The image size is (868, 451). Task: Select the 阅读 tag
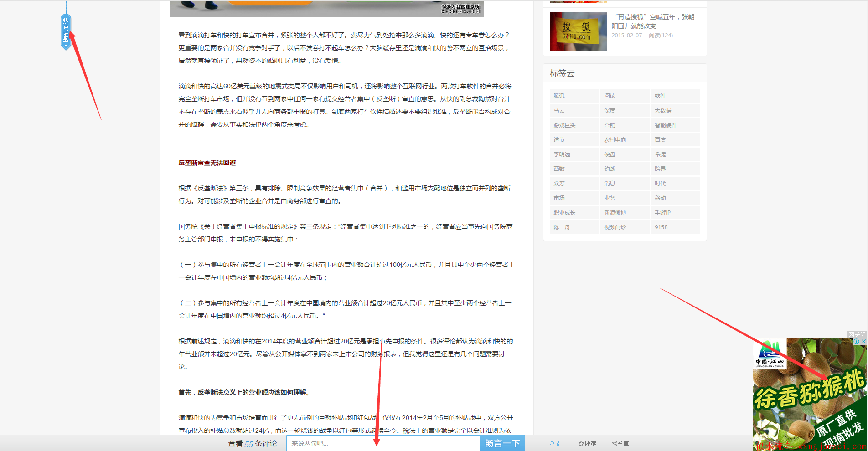(625, 96)
